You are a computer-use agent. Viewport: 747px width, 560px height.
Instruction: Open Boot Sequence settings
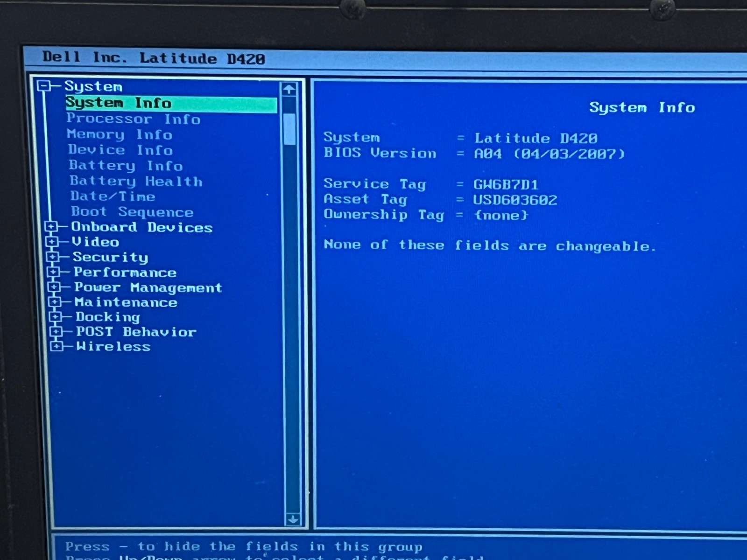tap(132, 212)
